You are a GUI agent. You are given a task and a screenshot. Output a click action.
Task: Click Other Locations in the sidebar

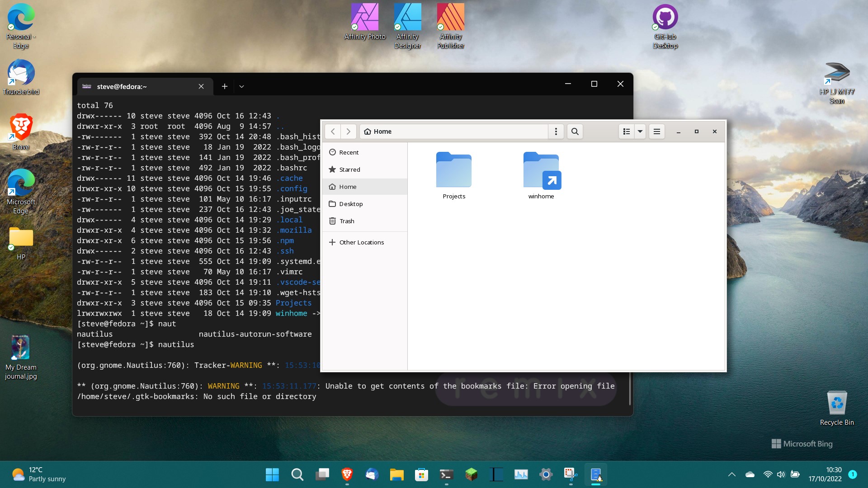pyautogui.click(x=361, y=242)
